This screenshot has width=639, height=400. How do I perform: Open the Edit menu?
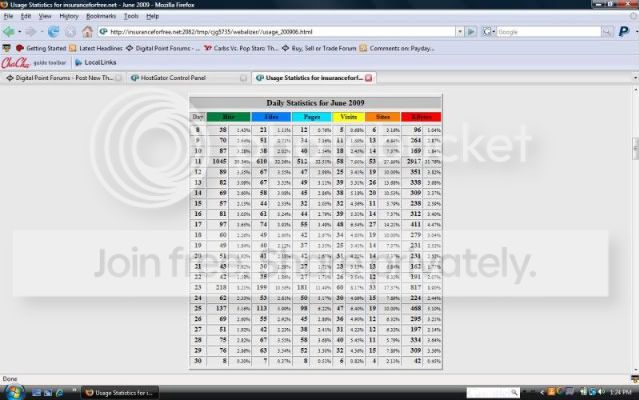pyautogui.click(x=26, y=16)
